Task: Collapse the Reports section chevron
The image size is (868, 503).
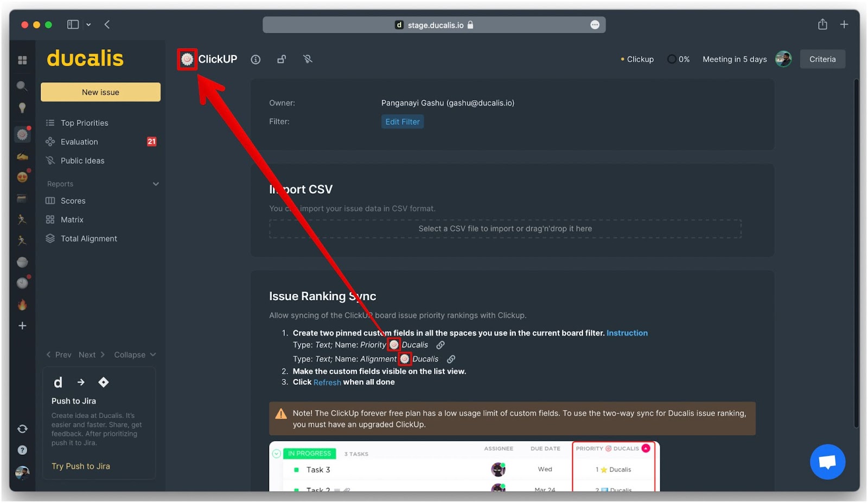Action: tap(156, 184)
